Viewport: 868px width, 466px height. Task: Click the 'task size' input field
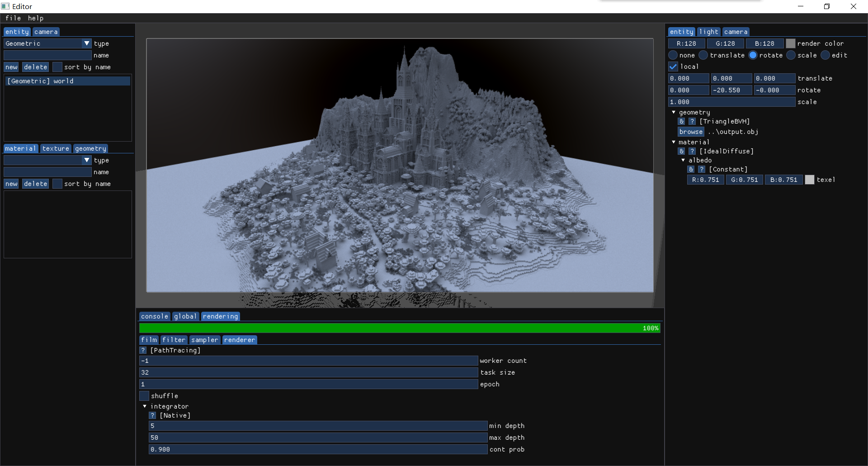tap(309, 372)
